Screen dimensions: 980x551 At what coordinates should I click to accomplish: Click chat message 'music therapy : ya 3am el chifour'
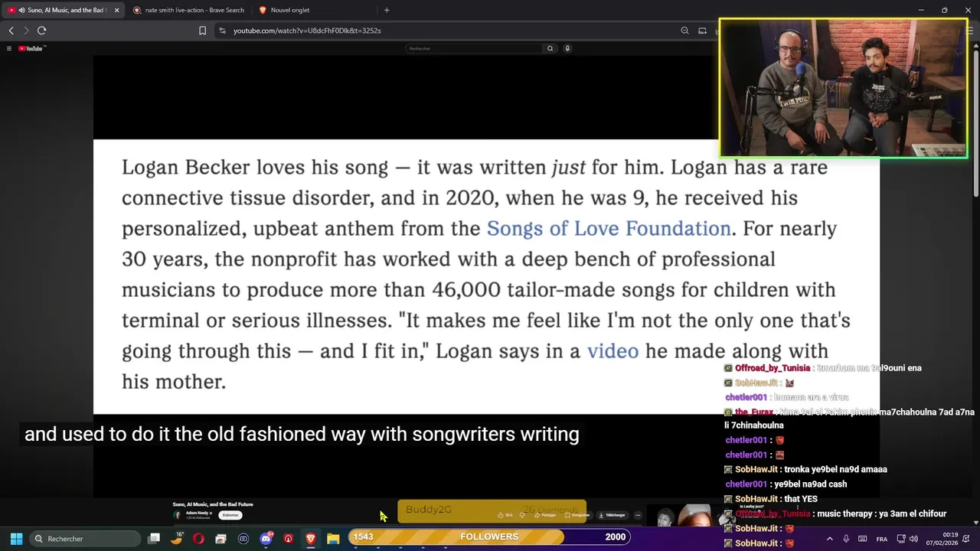[881, 514]
